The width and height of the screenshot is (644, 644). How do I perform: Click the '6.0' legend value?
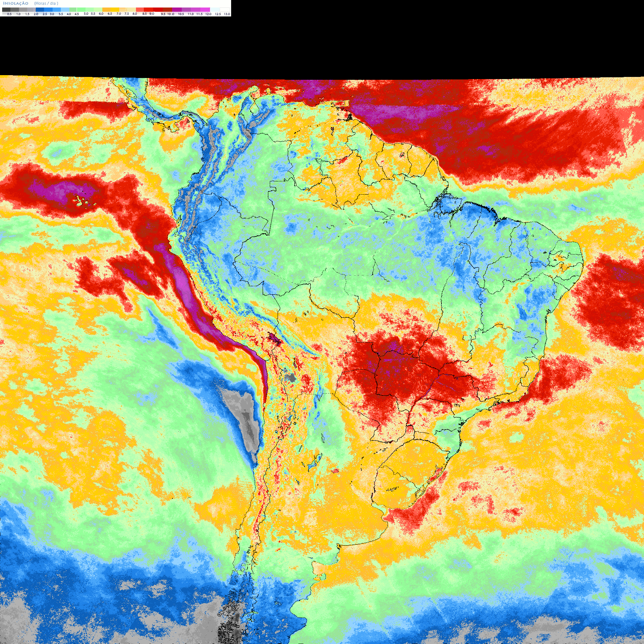point(101,14)
